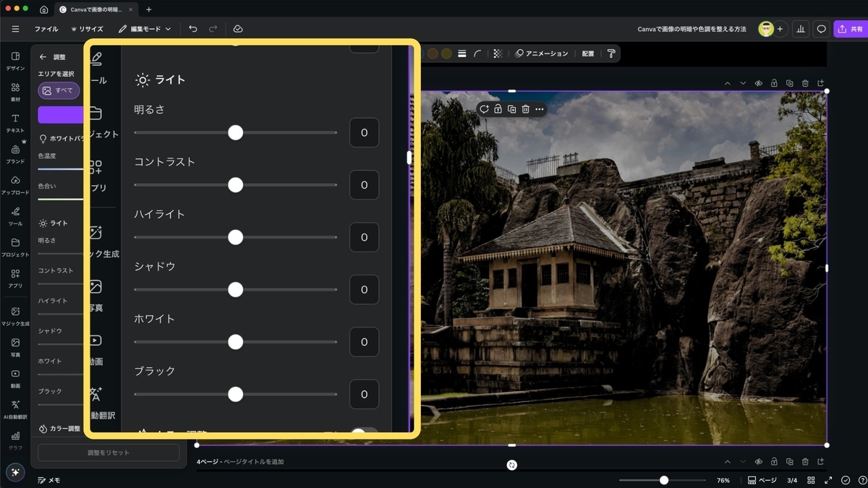The width and height of the screenshot is (868, 488).
Task: Click the 調整をリセット button
Action: 109,453
